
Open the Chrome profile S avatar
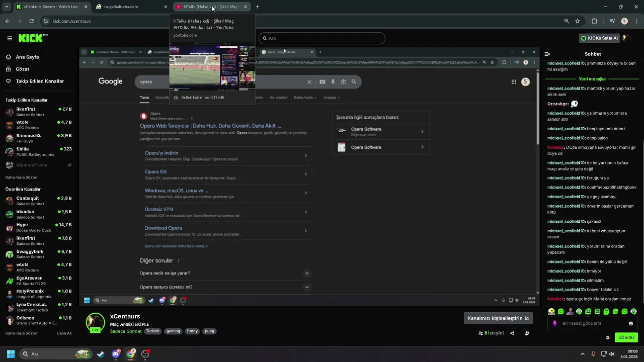[624, 21]
